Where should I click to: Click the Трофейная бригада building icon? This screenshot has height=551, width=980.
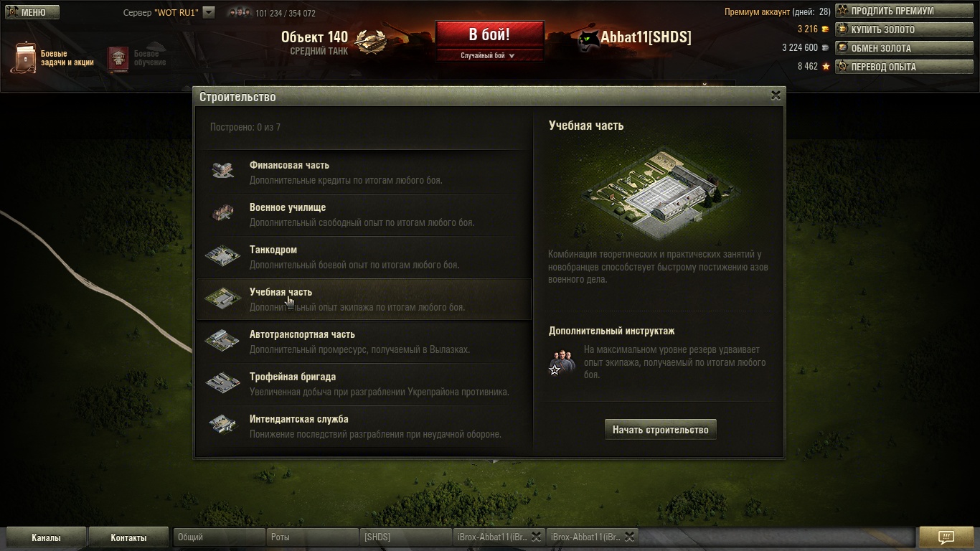click(x=222, y=382)
